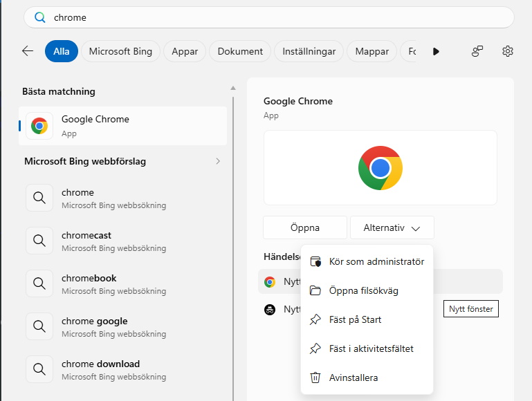
Task: Click the pin icon next to Fäst i aktivitetsfältet
Action: (315, 348)
